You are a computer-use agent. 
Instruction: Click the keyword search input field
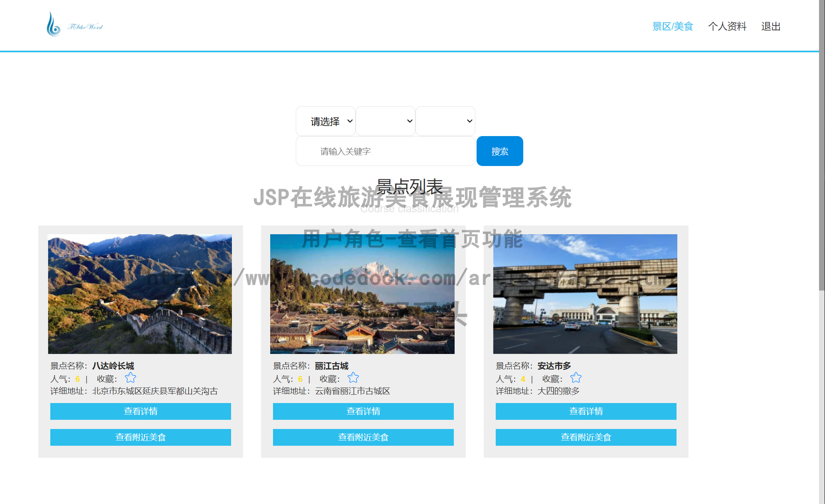pyautogui.click(x=385, y=151)
